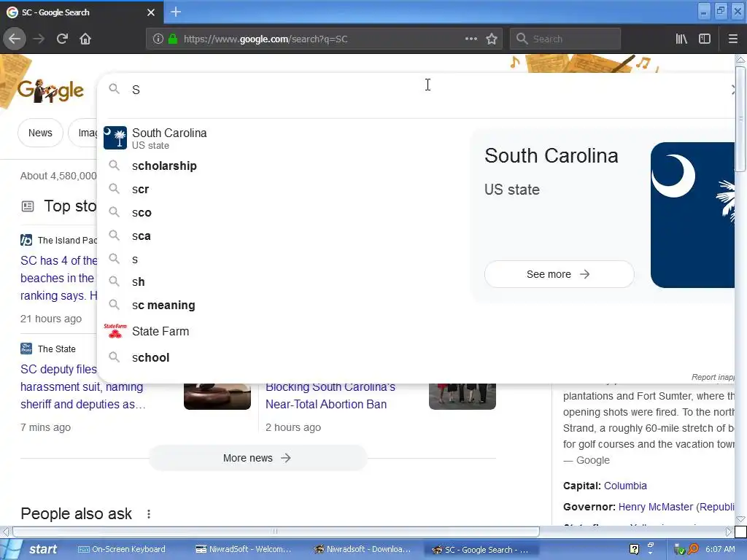Screen dimensions: 747x560
Task: Click the More news button
Action: click(258, 458)
